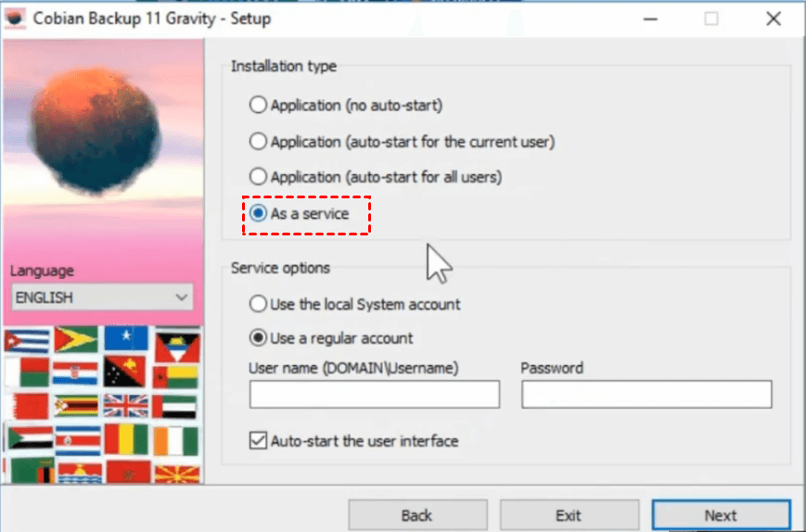Screen dimensions: 806x532
Task: Click the Macedonia sun flag
Action: 177,475
